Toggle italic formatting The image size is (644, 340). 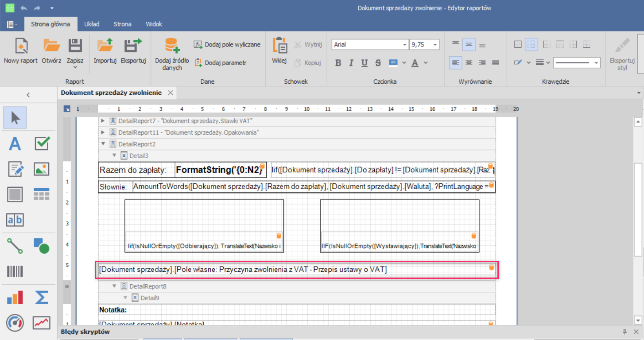(x=351, y=63)
